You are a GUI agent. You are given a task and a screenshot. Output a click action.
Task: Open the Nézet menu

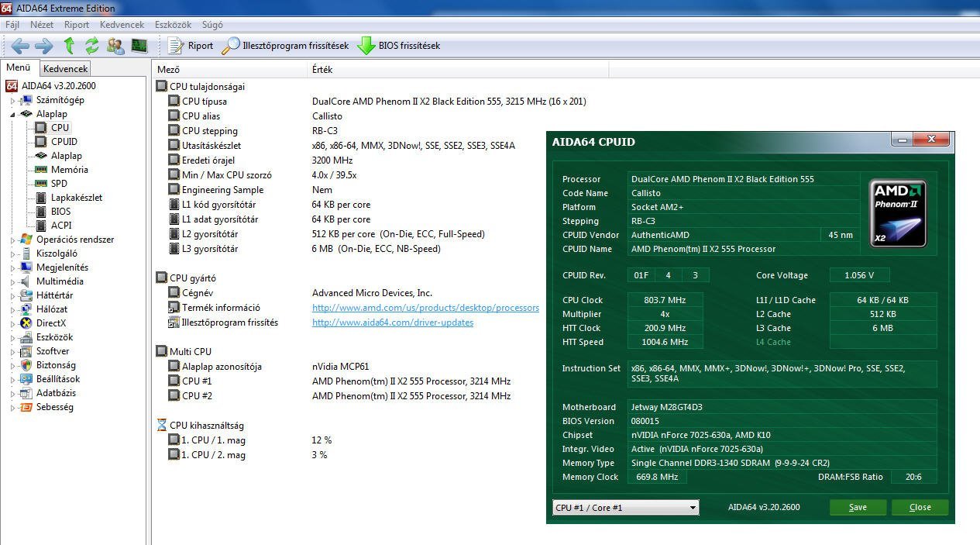point(42,25)
